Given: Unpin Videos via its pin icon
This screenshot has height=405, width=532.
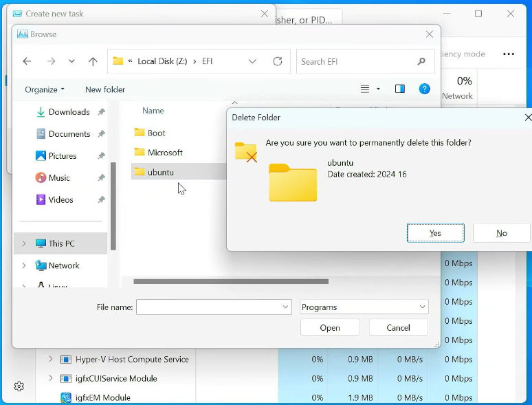Looking at the screenshot, I should (x=101, y=199).
